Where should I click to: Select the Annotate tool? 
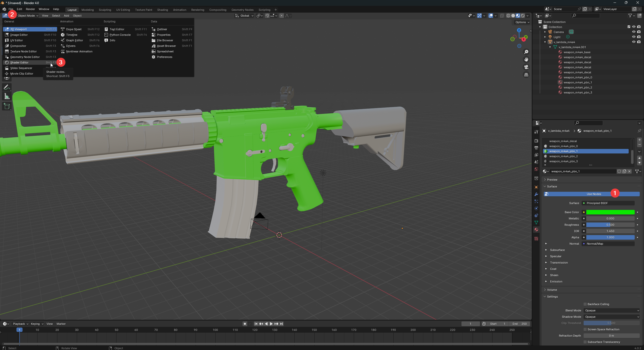(x=7, y=87)
